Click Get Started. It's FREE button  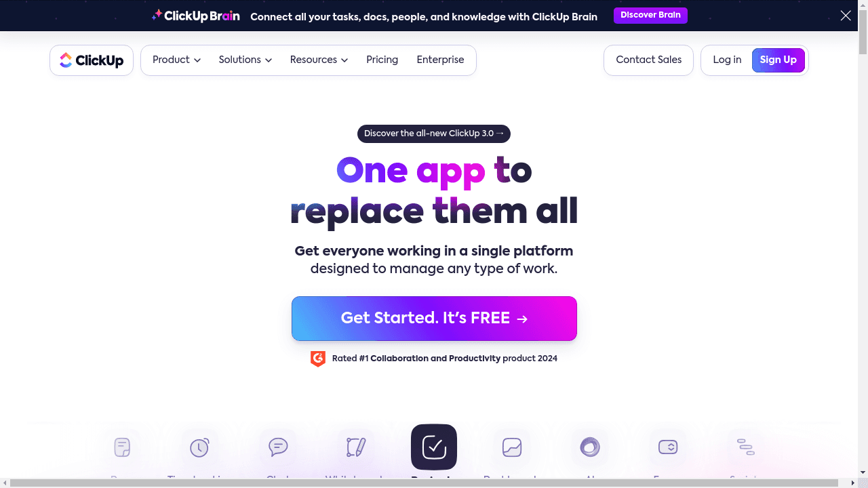click(x=434, y=319)
